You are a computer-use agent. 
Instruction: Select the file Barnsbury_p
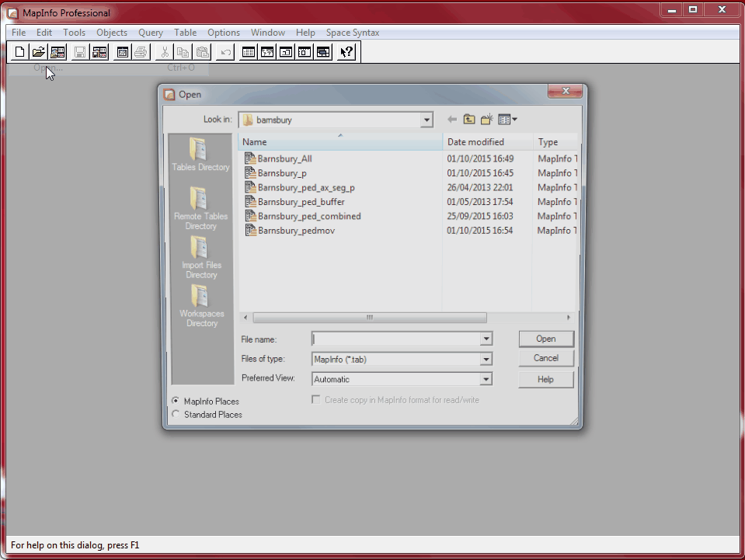[276, 173]
